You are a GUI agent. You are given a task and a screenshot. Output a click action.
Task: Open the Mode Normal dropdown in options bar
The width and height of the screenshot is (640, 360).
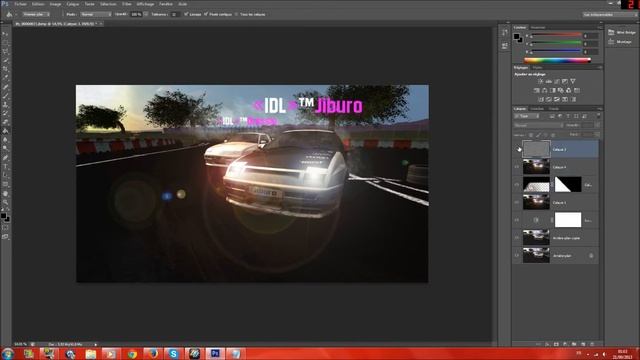pyautogui.click(x=96, y=14)
